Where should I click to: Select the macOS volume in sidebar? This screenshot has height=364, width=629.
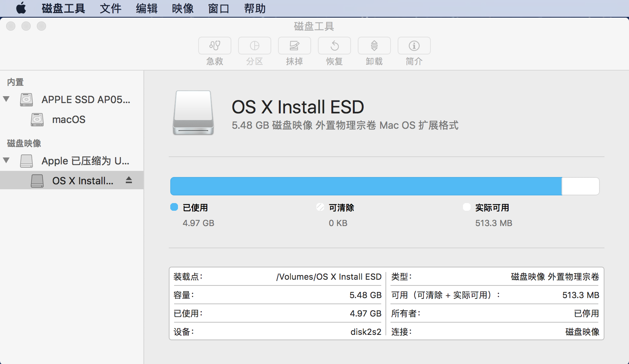pos(69,120)
